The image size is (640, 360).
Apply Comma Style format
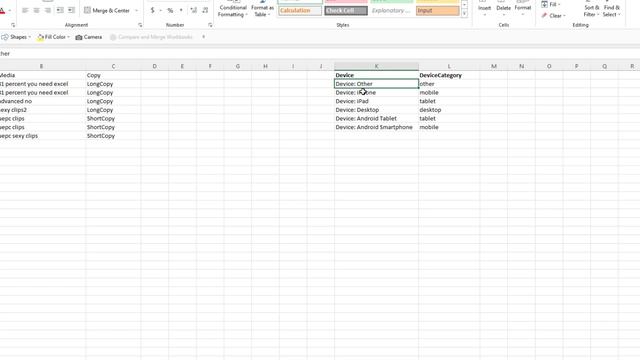coord(181,10)
